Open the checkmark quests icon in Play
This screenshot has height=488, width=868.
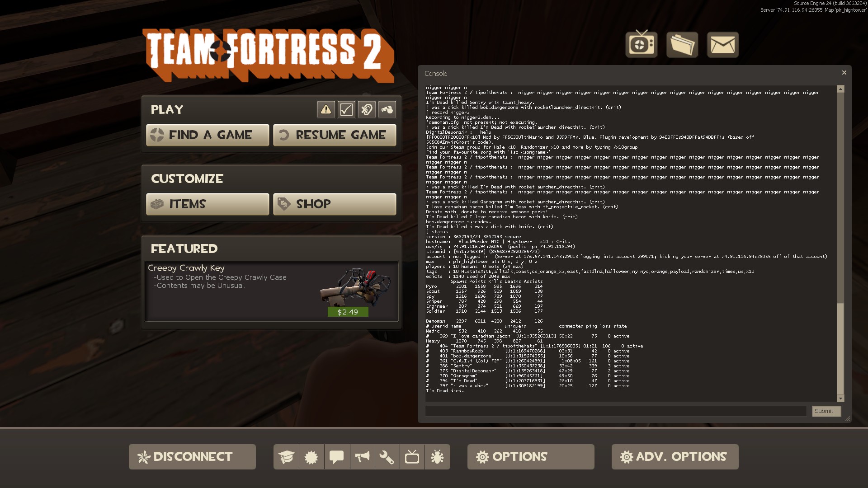pos(346,109)
